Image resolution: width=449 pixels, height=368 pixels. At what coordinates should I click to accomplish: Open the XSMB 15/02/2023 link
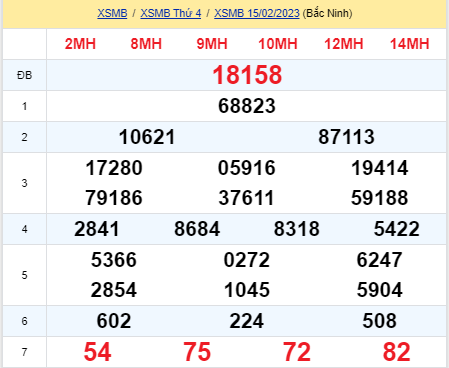pyautogui.click(x=257, y=13)
